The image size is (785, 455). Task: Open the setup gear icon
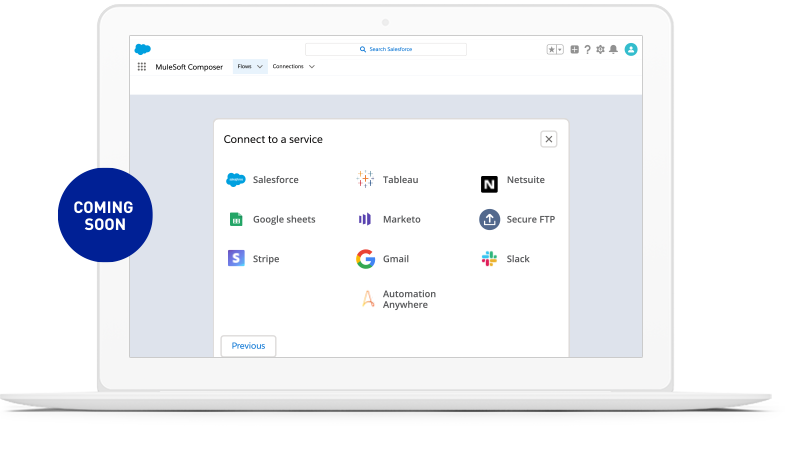[600, 49]
